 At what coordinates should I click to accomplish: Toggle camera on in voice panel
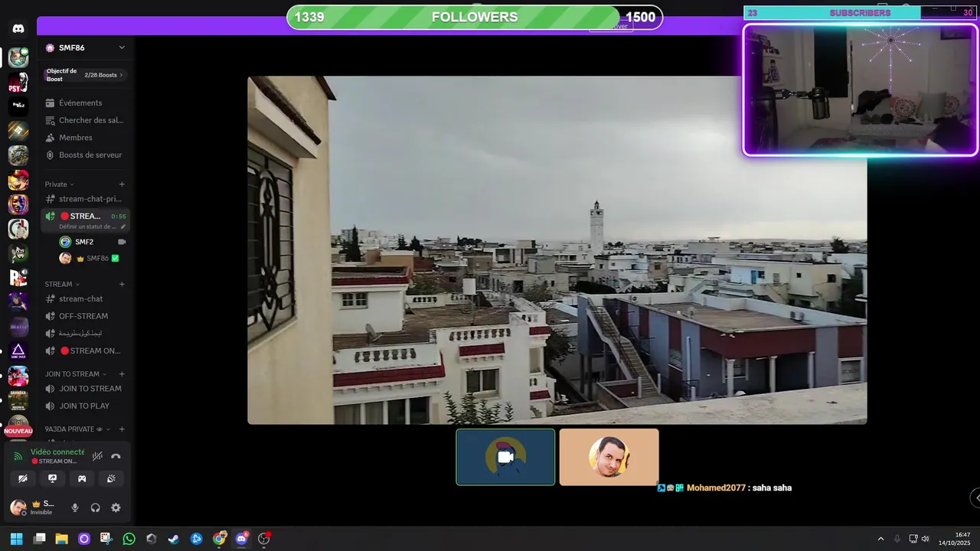(x=23, y=478)
